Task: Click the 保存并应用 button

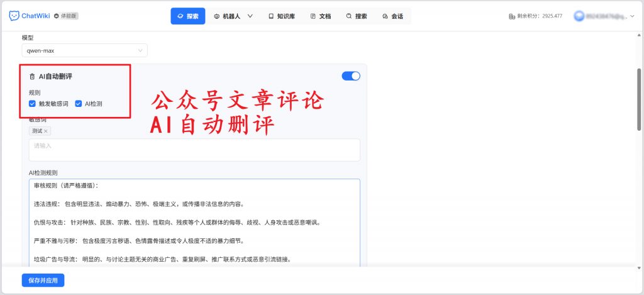Action: click(x=43, y=281)
